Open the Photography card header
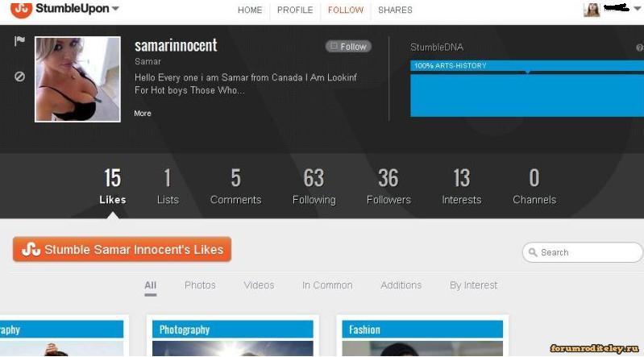The width and height of the screenshot is (644, 357). click(x=232, y=330)
